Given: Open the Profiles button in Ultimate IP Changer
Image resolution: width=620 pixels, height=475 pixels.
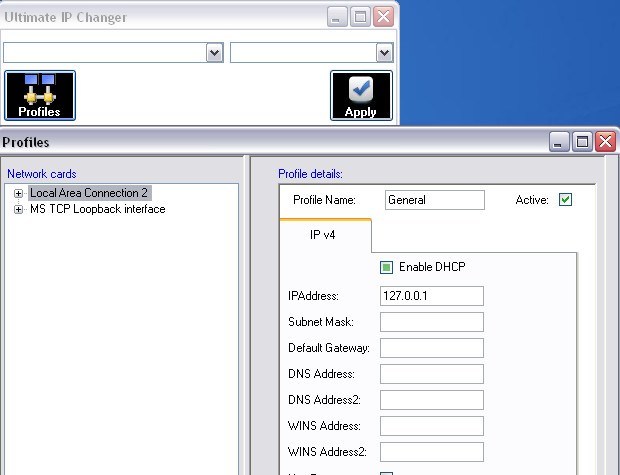Looking at the screenshot, I should coord(40,95).
